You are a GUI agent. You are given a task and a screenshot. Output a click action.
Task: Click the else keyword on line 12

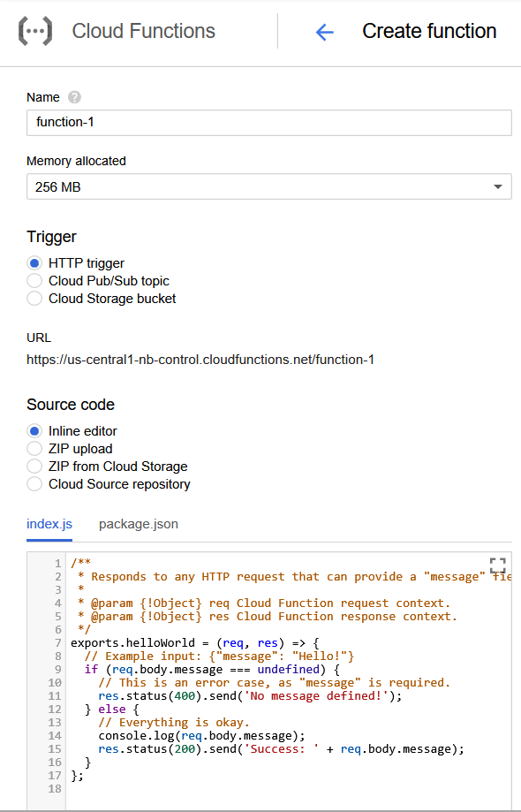click(112, 709)
